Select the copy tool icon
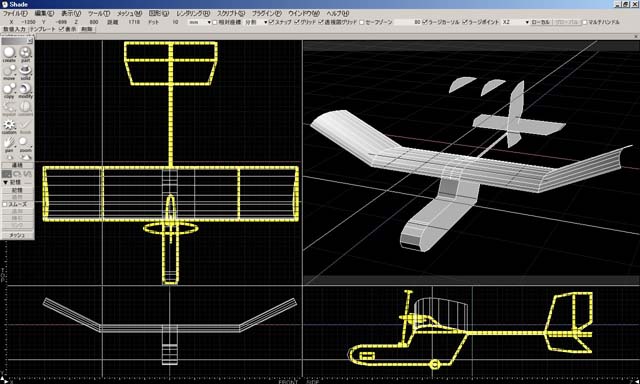Viewport: 640px width, 384px height. click(9, 90)
